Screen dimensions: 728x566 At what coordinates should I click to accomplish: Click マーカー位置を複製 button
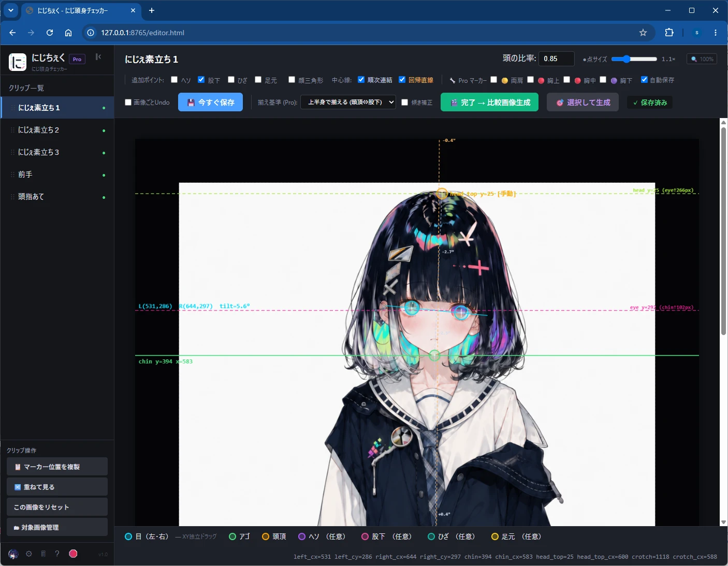click(57, 467)
